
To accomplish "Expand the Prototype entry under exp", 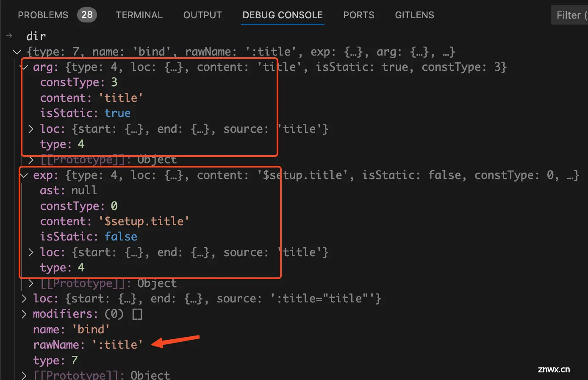I will coord(31,283).
